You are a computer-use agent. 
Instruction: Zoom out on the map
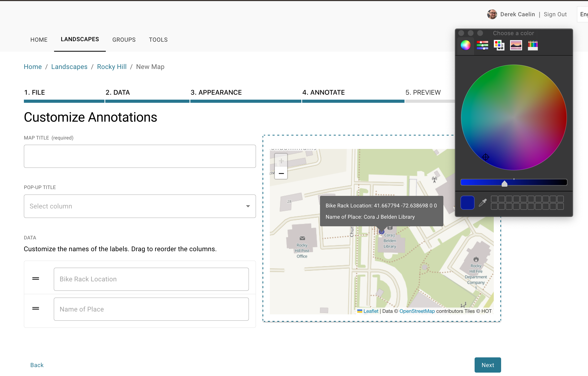281,174
